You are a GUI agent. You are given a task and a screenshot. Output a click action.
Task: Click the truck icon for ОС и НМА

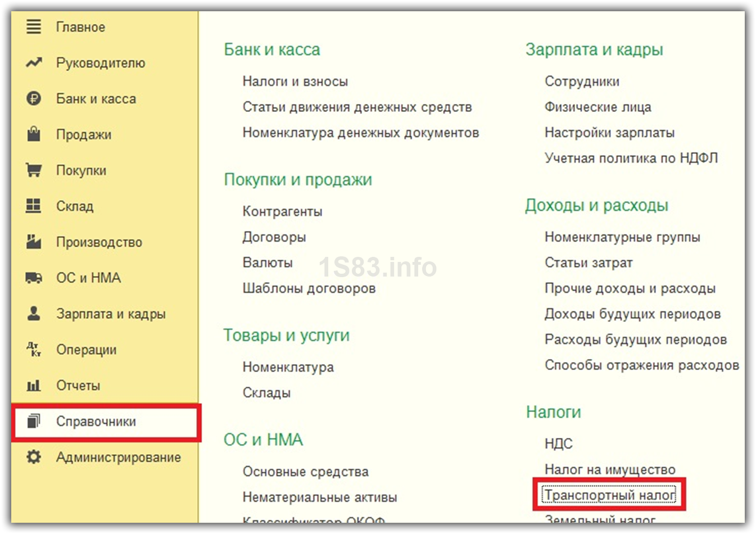(x=34, y=278)
